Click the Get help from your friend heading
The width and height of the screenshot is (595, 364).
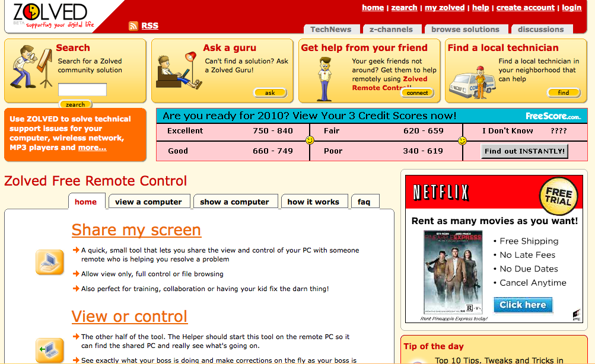(364, 48)
